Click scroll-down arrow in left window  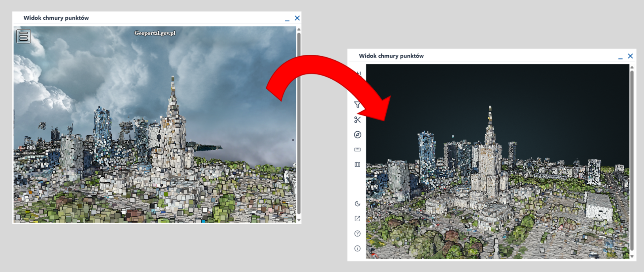point(299,220)
